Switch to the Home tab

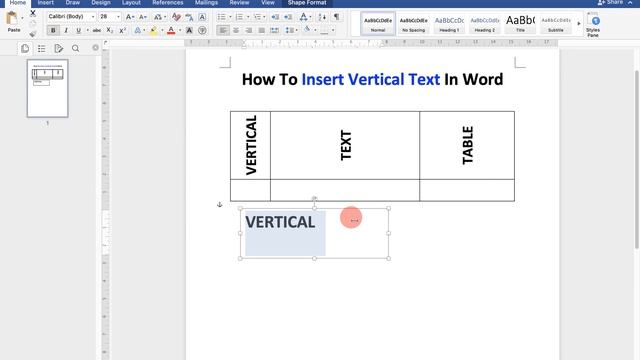tap(18, 3)
